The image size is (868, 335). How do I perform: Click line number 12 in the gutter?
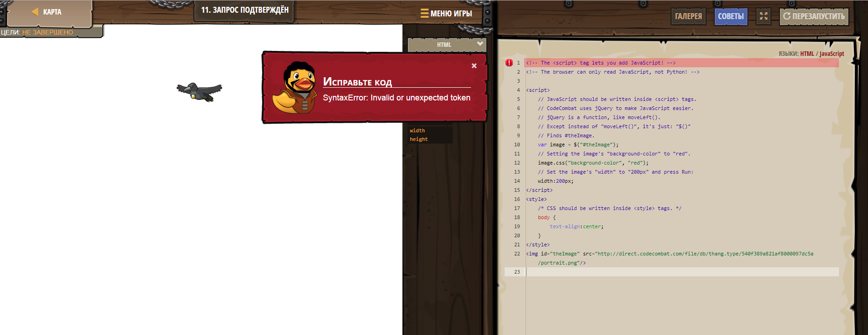517,163
